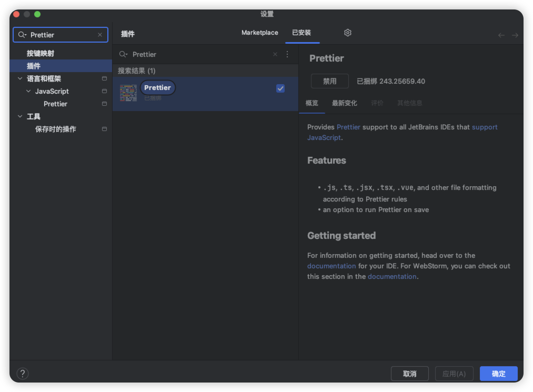533x392 pixels.
Task: Click the 插件 panel title
Action: point(128,34)
